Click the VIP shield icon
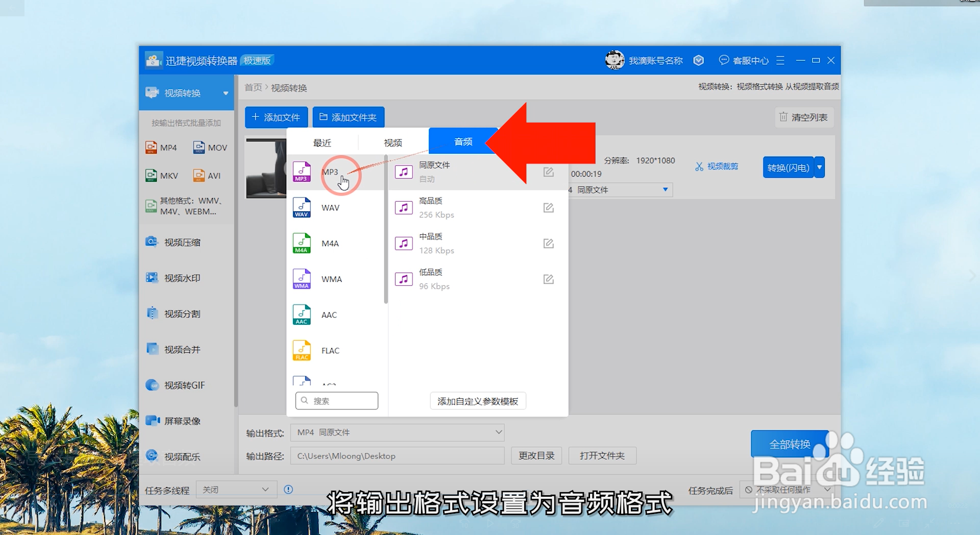The height and width of the screenshot is (535, 980). click(699, 60)
